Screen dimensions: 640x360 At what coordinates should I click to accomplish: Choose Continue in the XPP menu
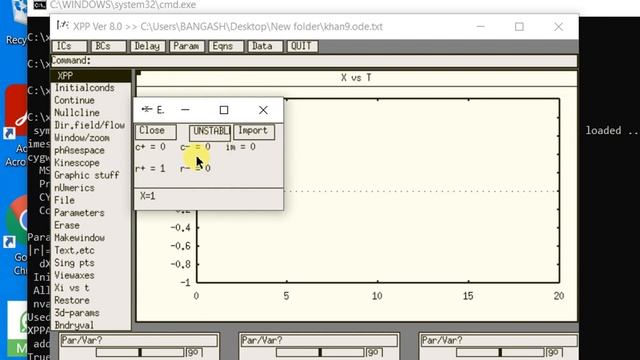(x=75, y=100)
